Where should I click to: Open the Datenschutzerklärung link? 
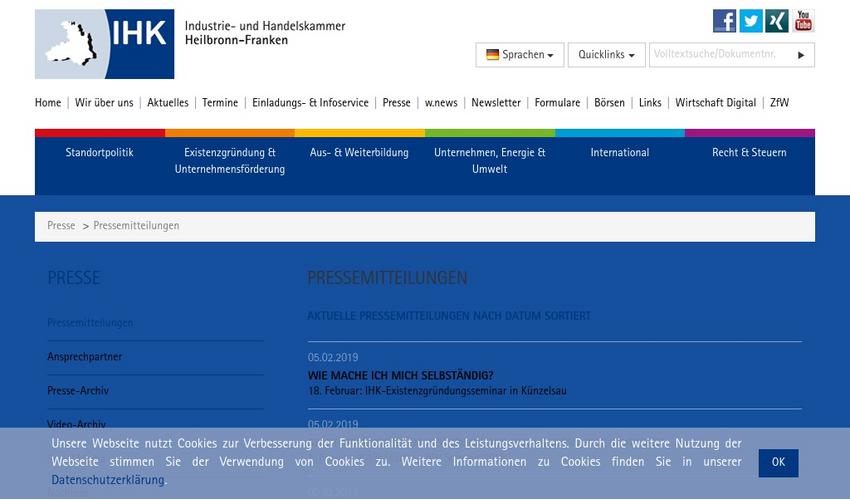tap(108, 480)
